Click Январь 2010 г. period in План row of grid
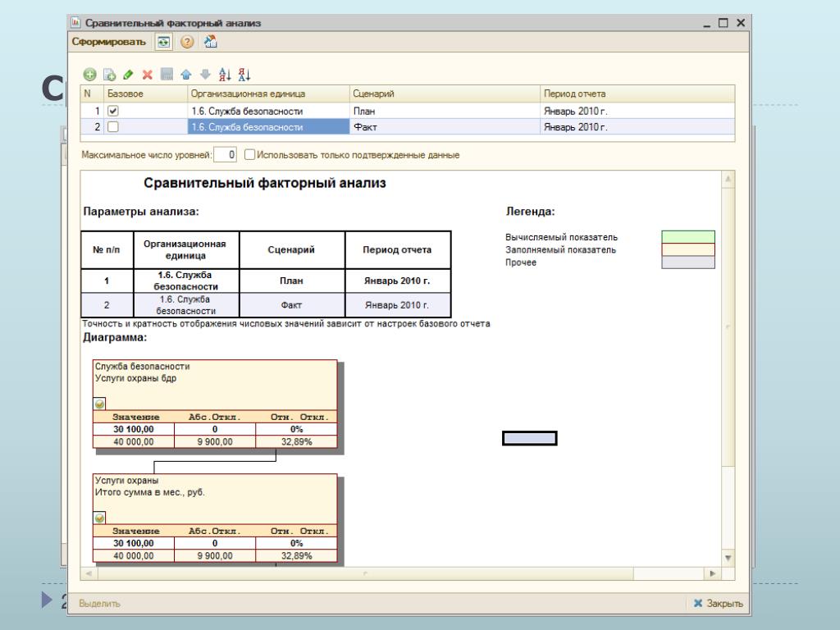Screen dimensions: 840x630 point(637,111)
